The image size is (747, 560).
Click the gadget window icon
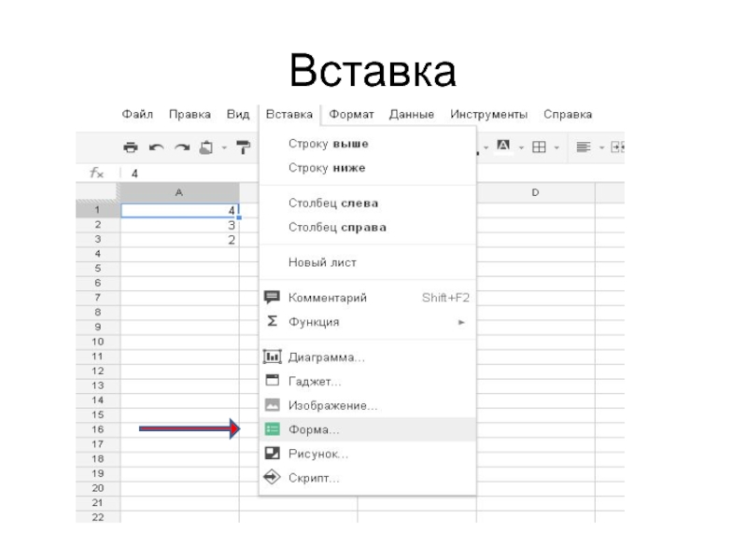272,381
